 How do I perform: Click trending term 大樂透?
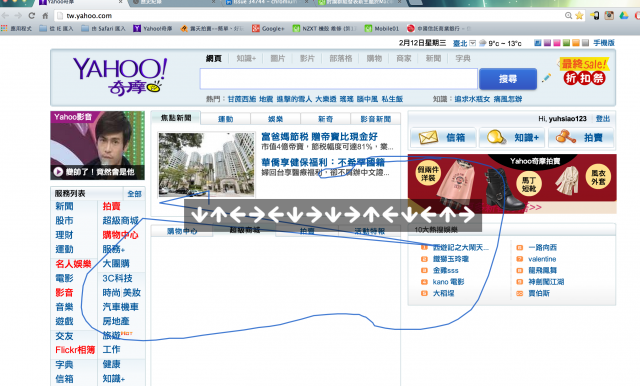click(x=326, y=99)
